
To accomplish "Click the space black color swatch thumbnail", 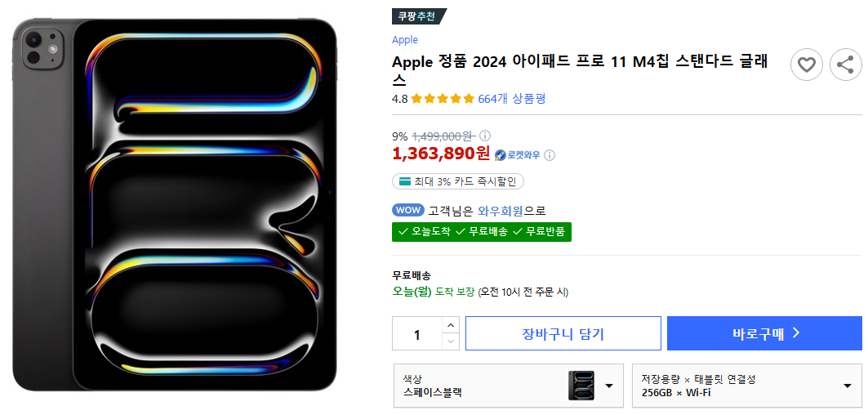I will [581, 386].
